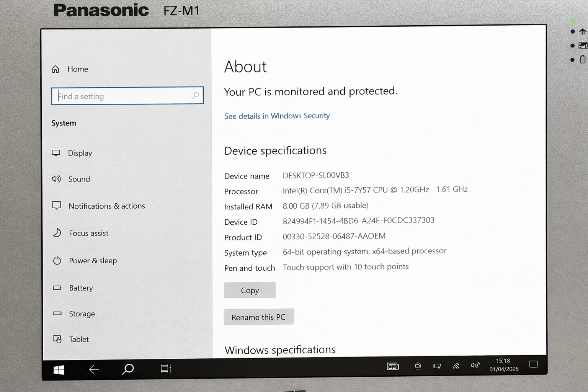Click the Sound speaker icon in sidebar

56,179
